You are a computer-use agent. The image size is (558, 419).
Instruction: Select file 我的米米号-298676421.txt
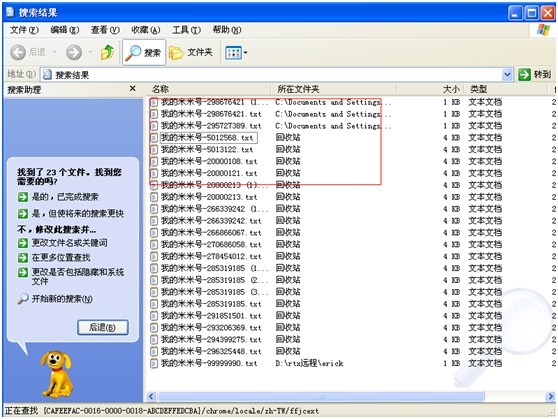pos(211,114)
